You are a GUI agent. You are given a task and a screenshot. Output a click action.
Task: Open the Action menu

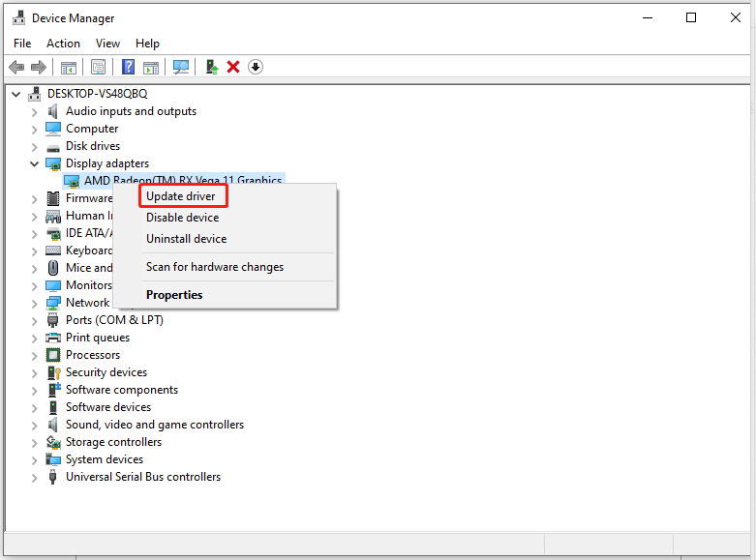click(x=63, y=44)
